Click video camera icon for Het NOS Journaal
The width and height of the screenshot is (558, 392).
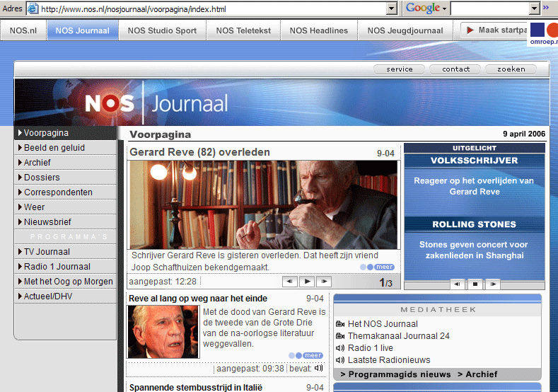click(340, 324)
